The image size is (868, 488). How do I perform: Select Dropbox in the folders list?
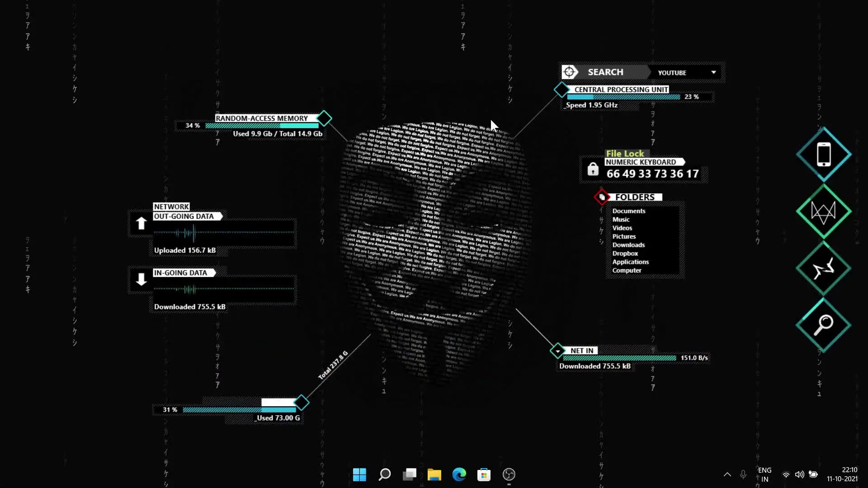625,253
